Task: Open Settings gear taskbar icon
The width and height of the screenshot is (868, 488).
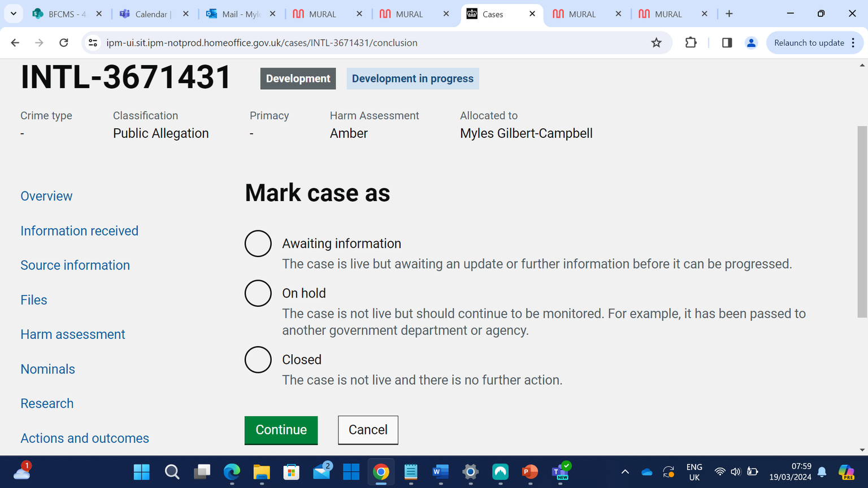Action: pos(470,472)
